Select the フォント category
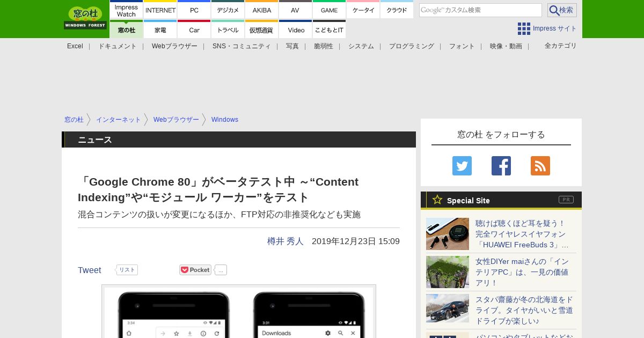The width and height of the screenshot is (644, 338). (x=462, y=46)
